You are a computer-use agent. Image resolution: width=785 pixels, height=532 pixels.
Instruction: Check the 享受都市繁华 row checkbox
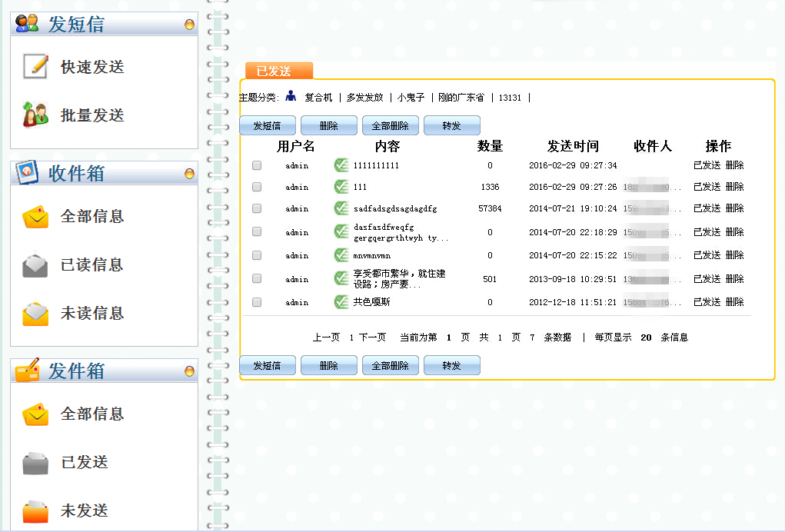pos(257,278)
